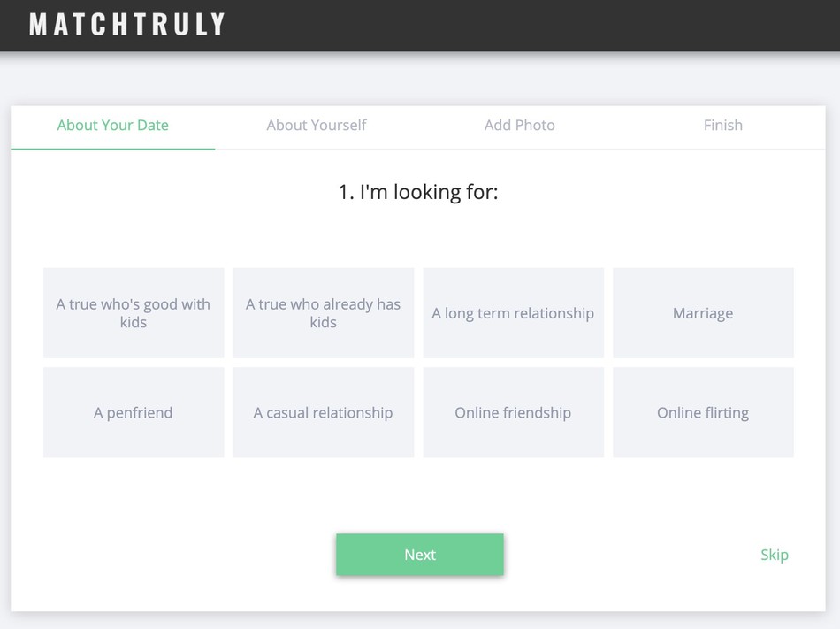Select the Online friendship tile
The height and width of the screenshot is (629, 840).
coord(513,412)
